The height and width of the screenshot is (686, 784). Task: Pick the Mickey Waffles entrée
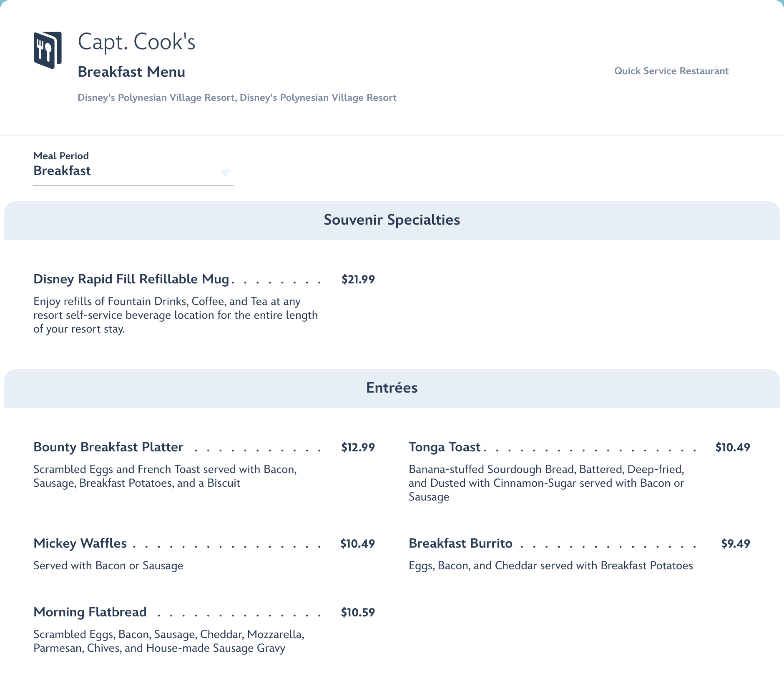80,543
